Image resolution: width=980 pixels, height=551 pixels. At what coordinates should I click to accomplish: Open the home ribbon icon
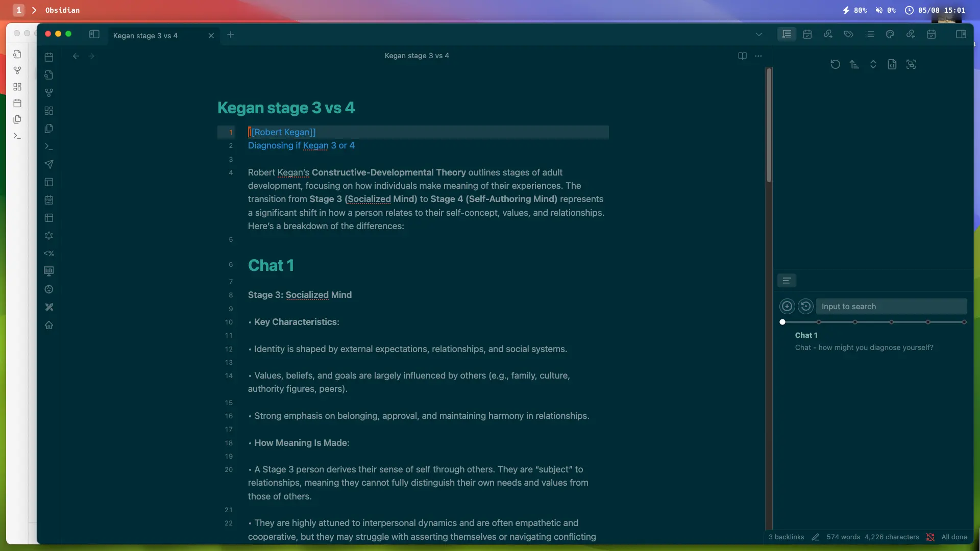[49, 325]
